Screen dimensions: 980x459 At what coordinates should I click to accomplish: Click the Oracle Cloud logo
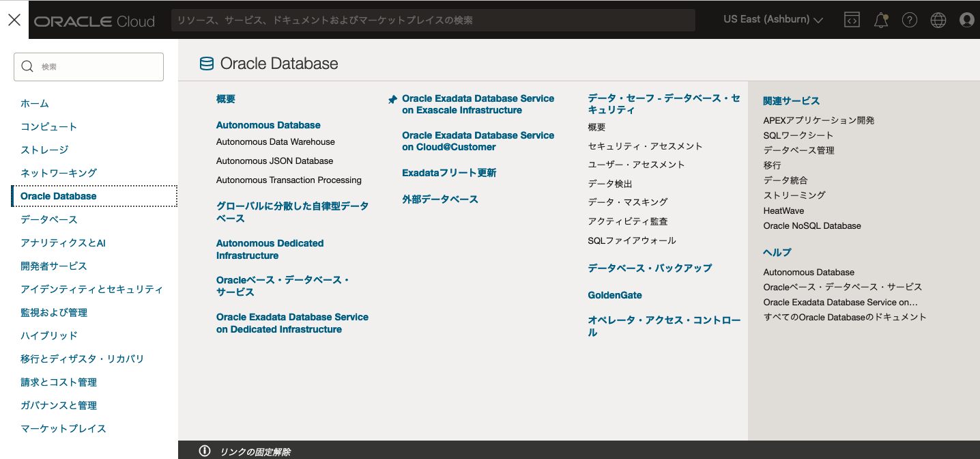[x=94, y=20]
